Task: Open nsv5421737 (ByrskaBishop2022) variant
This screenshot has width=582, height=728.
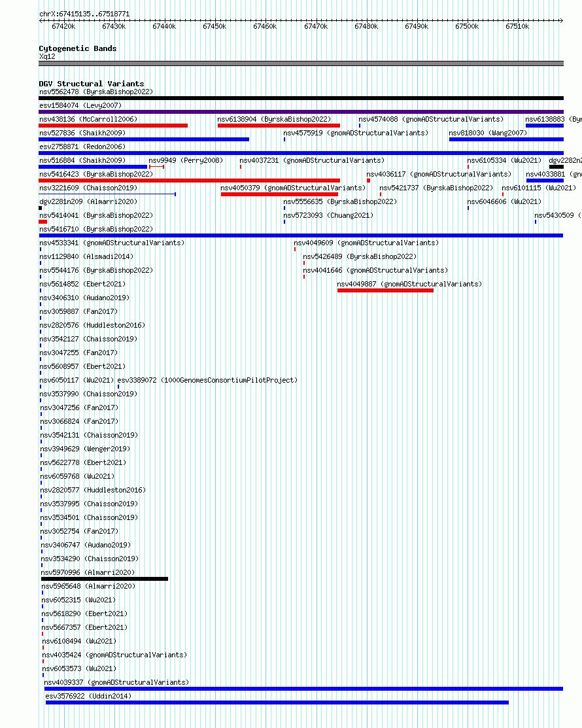Action: tap(436, 188)
